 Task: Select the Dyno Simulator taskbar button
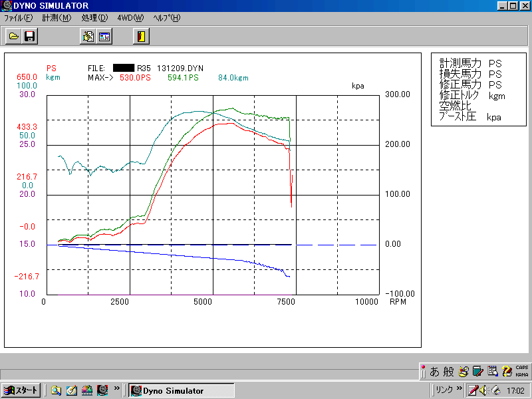[180, 390]
